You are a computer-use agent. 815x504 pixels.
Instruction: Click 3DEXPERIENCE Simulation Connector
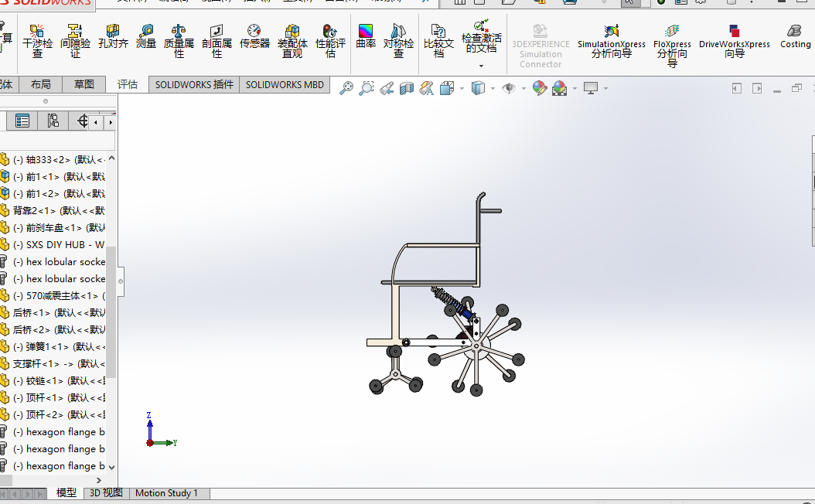pyautogui.click(x=540, y=46)
